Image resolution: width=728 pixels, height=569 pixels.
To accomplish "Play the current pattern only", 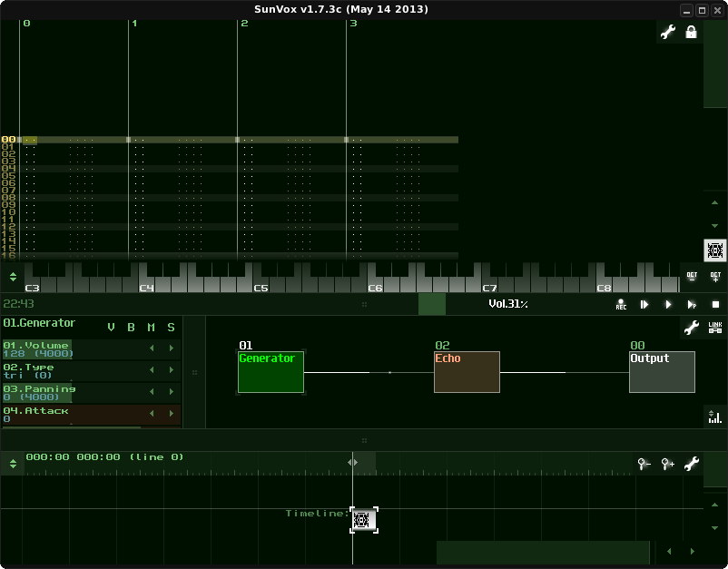I will 692,304.
